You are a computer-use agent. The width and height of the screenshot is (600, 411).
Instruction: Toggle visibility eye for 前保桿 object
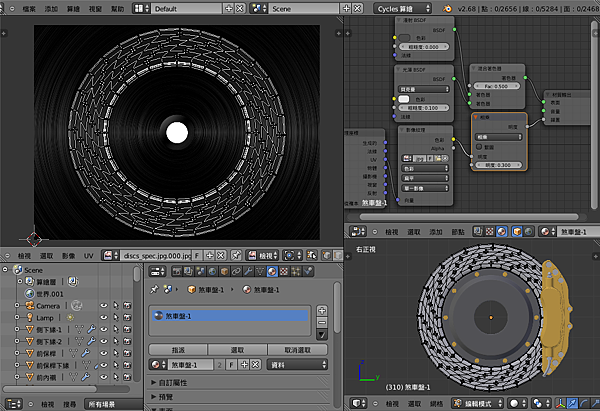click(104, 353)
